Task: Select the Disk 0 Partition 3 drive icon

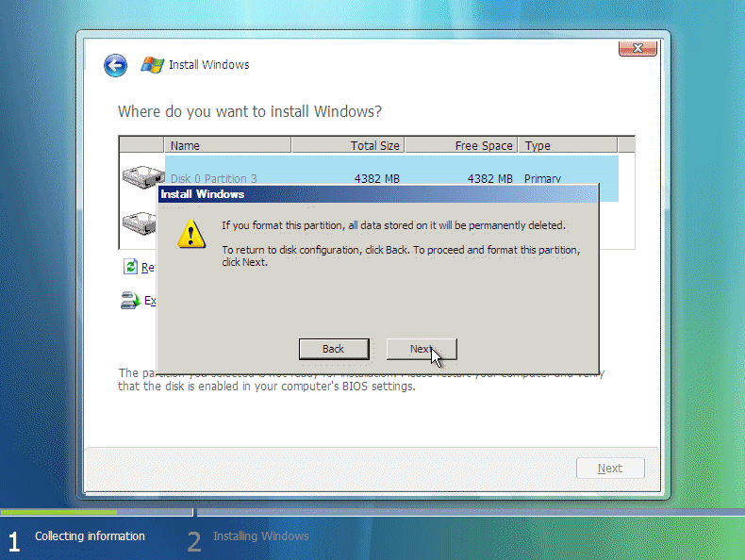Action: tap(141, 175)
